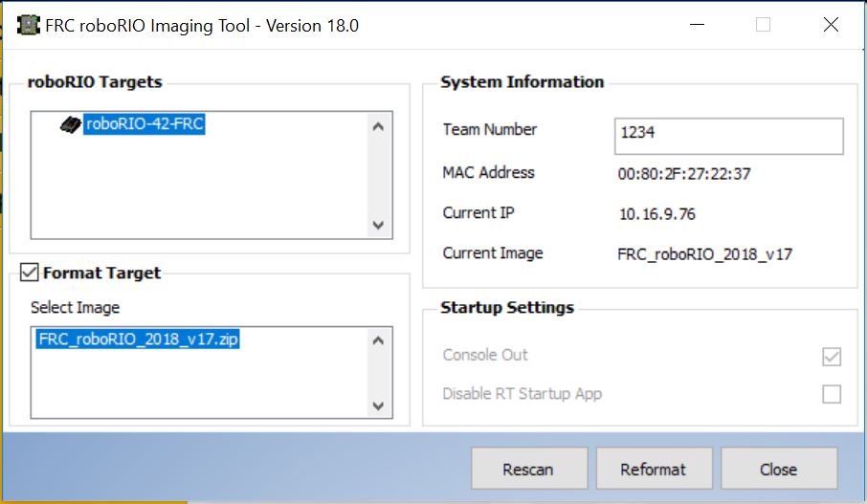The width and height of the screenshot is (867, 504).
Task: Click up arrow of roboRIO Targets list scrollbar
Action: pyautogui.click(x=378, y=126)
